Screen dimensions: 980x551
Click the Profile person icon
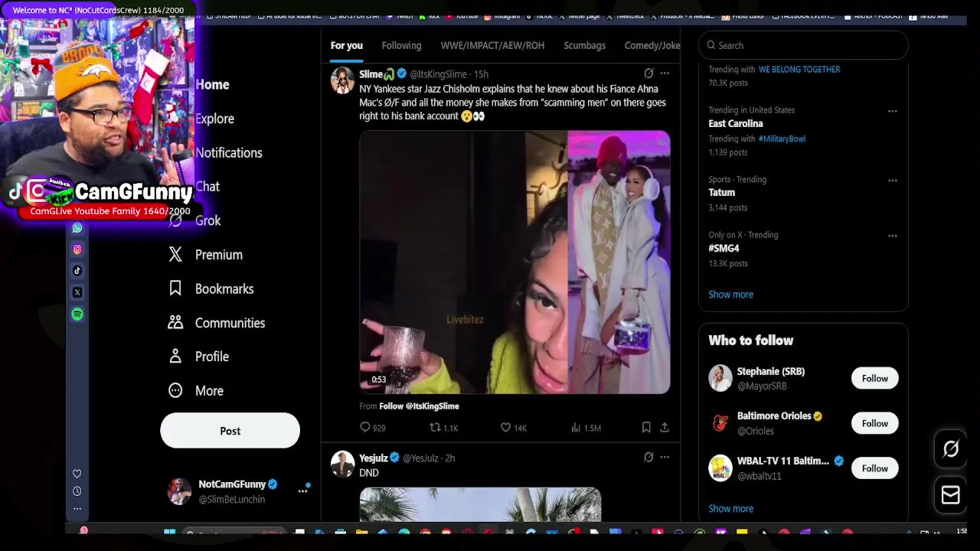pyautogui.click(x=175, y=357)
